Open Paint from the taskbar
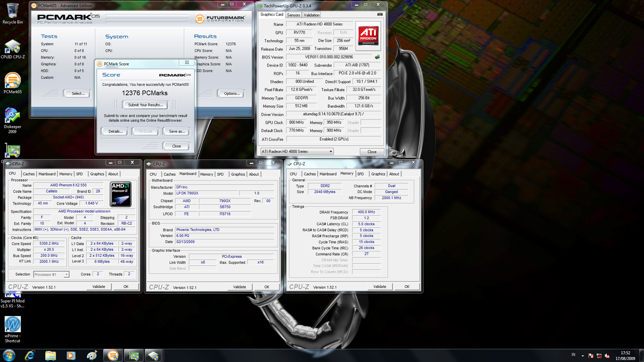The image size is (644, 362). point(92,355)
